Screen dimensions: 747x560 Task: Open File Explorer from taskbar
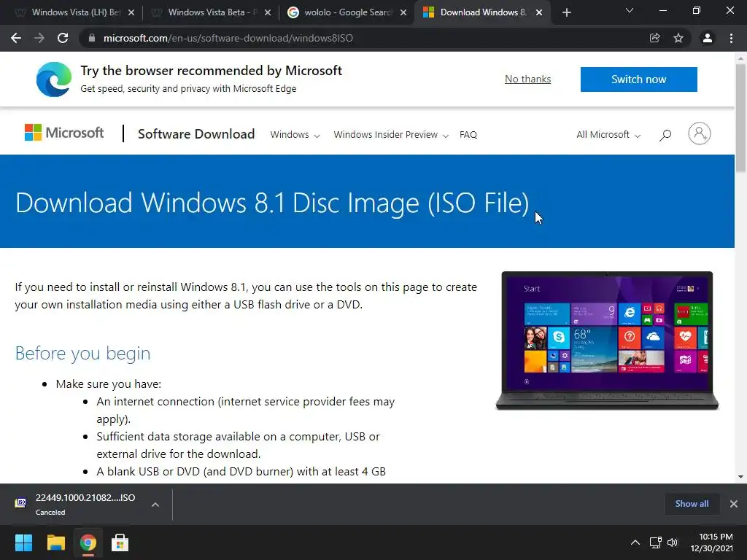(x=55, y=542)
